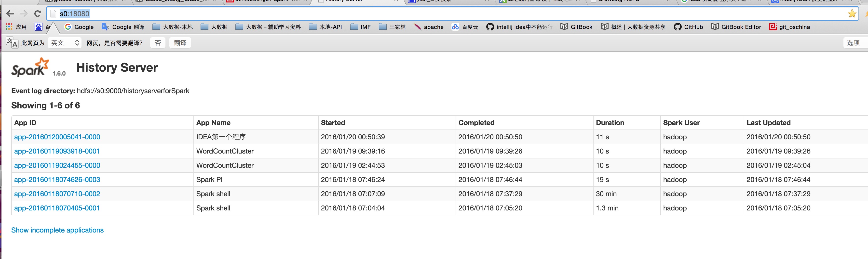Click the page reload icon
868x259 pixels.
38,14
